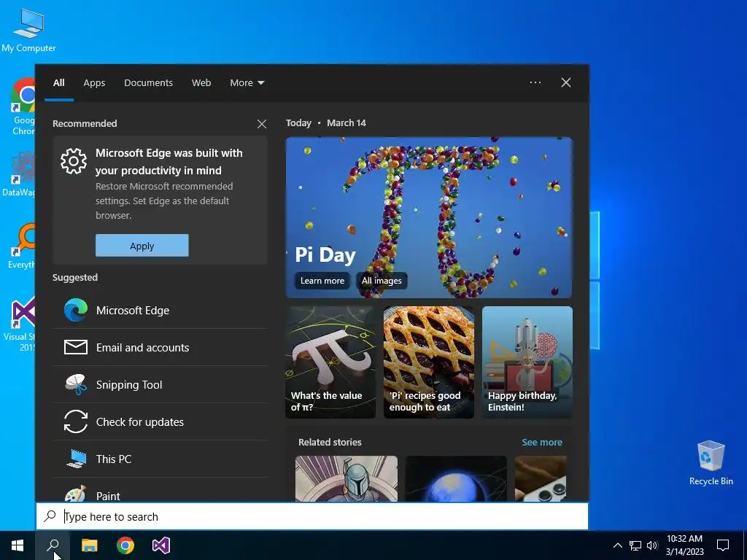
Task: Click Today March 14 heading
Action: (x=326, y=122)
